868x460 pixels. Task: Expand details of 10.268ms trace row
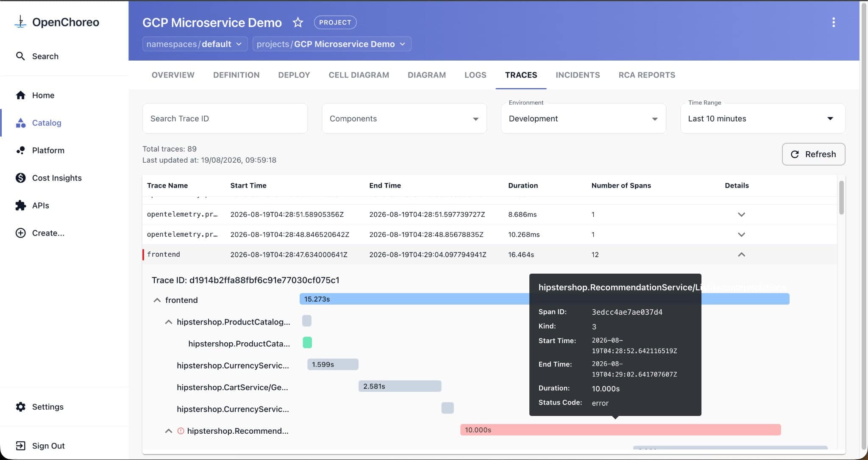(741, 234)
